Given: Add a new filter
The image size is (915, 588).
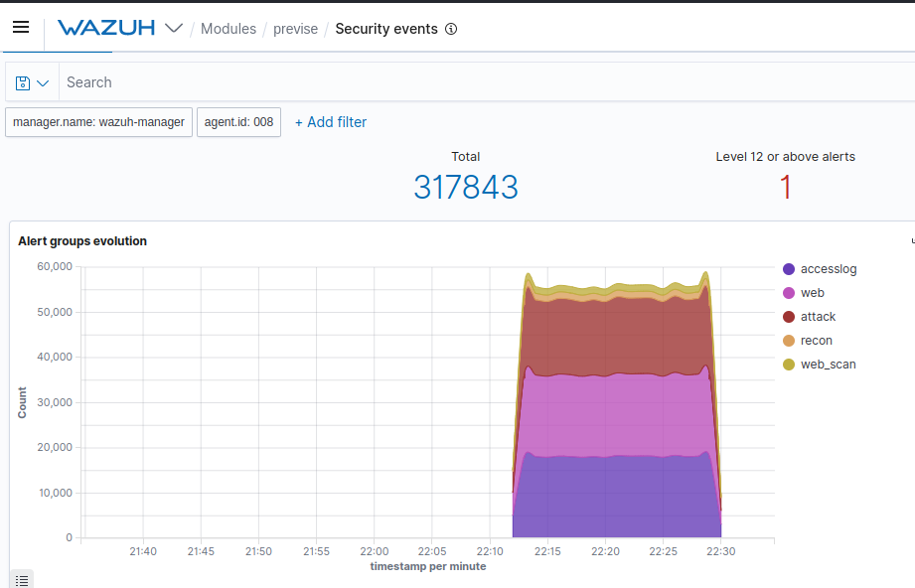Looking at the screenshot, I should pyautogui.click(x=331, y=122).
